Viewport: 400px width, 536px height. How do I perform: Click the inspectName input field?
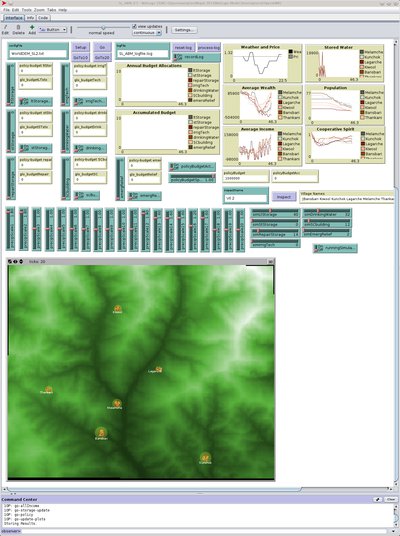tap(245, 198)
